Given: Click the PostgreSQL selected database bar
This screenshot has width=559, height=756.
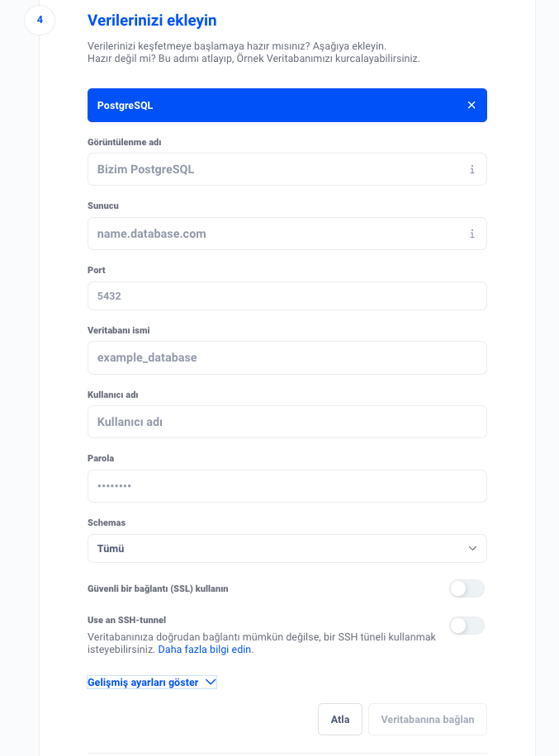Looking at the screenshot, I should coord(272,106).
